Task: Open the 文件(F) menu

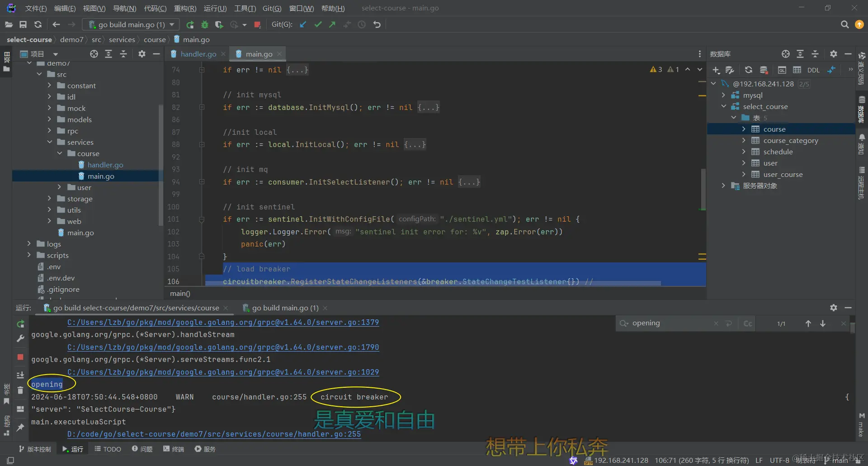Action: tap(36, 8)
